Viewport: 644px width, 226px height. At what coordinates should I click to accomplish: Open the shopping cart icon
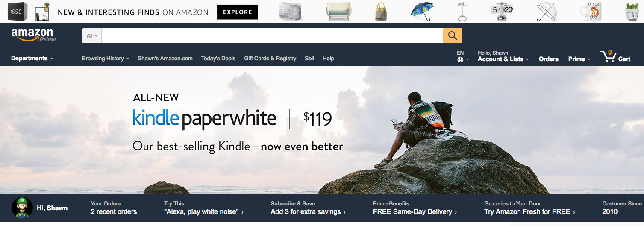pos(607,56)
